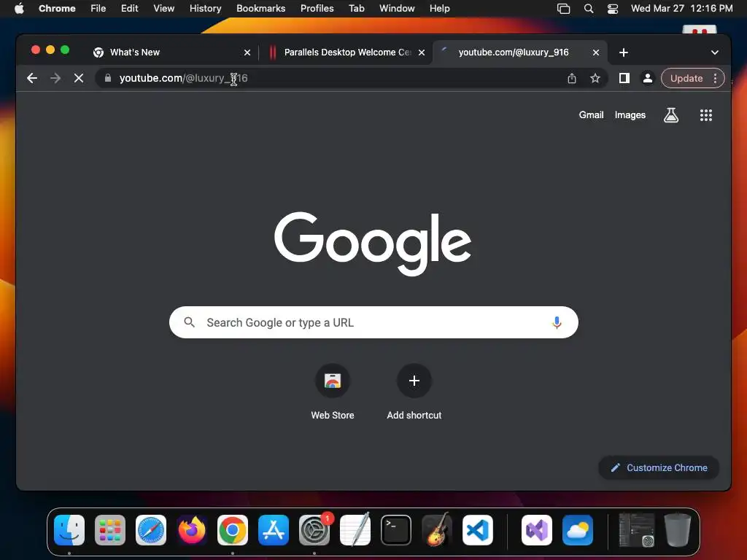This screenshot has height=560, width=747.
Task: Launch Safari from the Dock
Action: click(x=151, y=530)
